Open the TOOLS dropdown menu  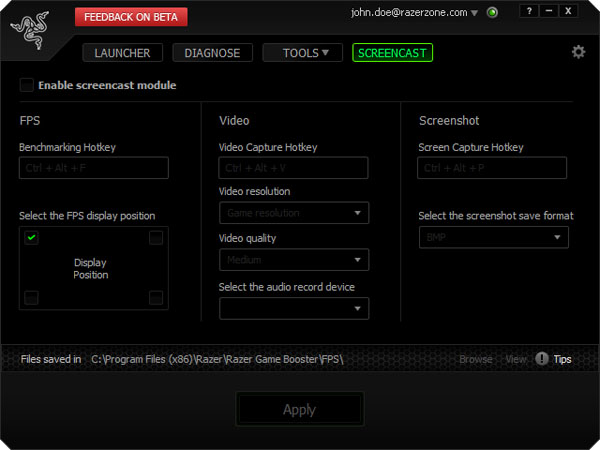[302, 53]
